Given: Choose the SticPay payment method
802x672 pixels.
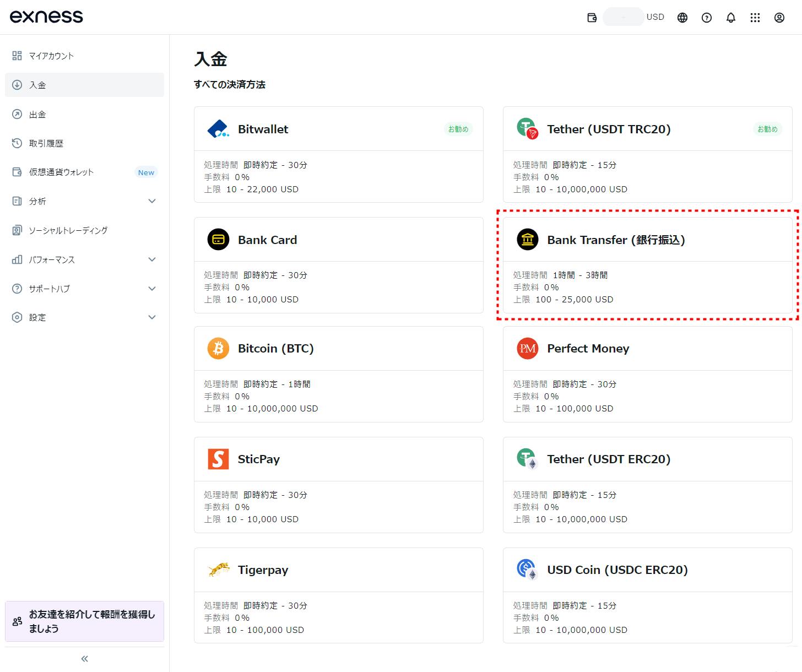Looking at the screenshot, I should point(339,485).
